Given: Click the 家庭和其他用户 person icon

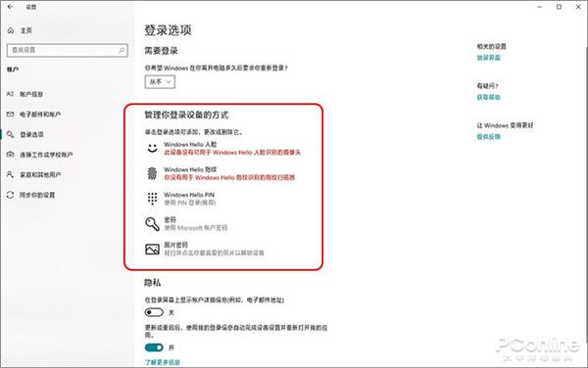Looking at the screenshot, I should coord(10,174).
